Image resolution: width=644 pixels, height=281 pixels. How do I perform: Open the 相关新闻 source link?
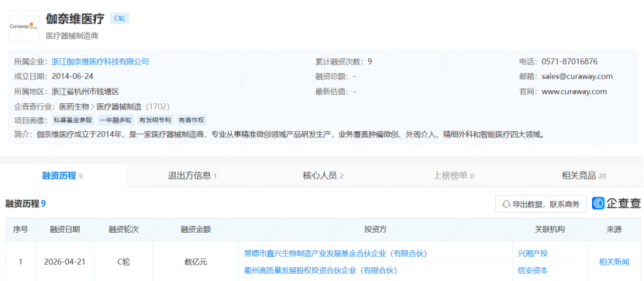(x=614, y=262)
